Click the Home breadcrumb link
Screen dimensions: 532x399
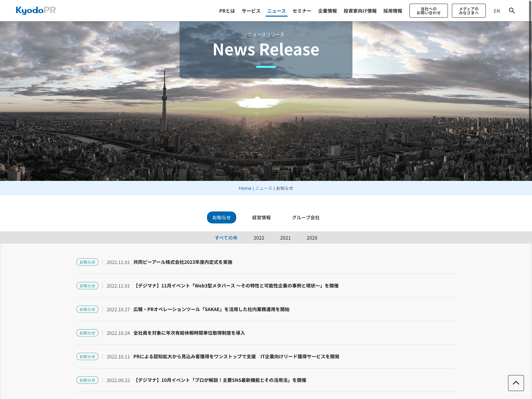[245, 188]
